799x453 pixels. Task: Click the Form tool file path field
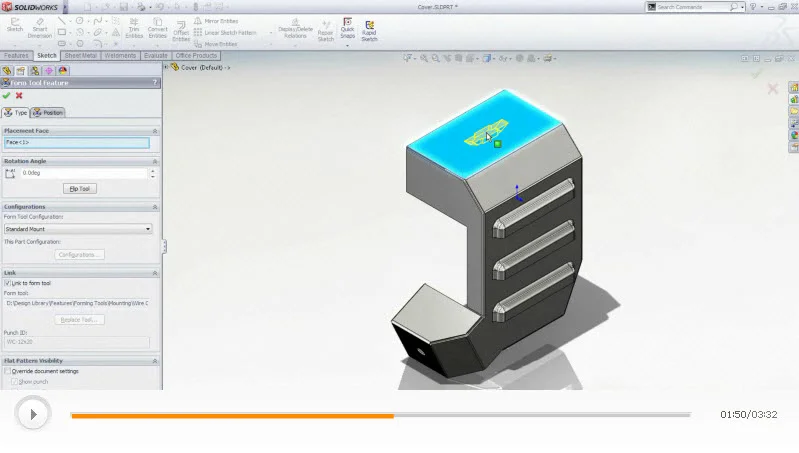pos(77,303)
